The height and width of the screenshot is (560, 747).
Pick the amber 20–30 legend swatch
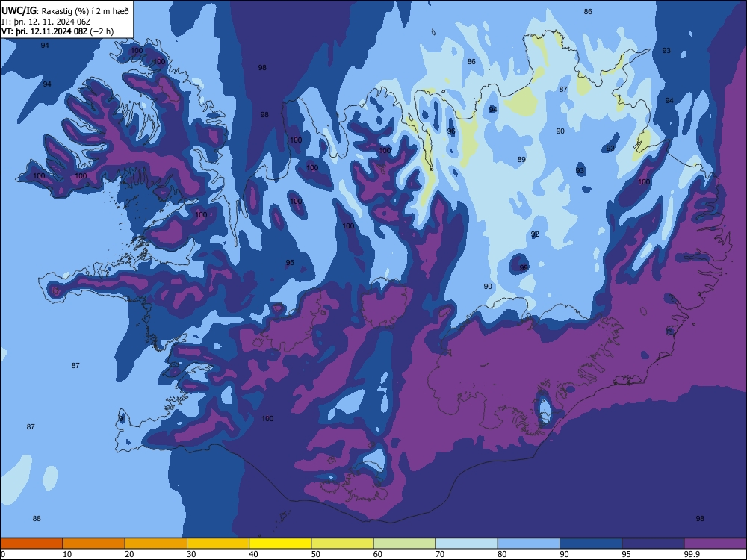pyautogui.click(x=156, y=544)
